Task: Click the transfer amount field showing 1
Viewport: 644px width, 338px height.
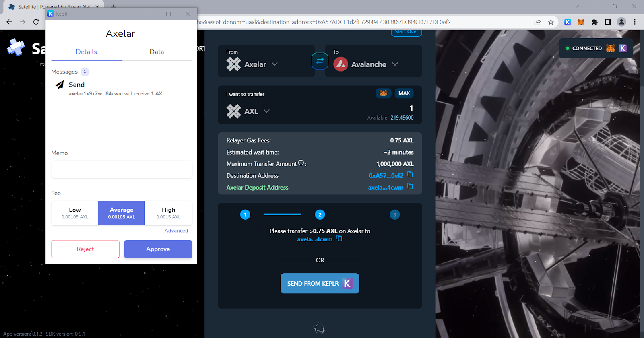Action: coord(411,108)
